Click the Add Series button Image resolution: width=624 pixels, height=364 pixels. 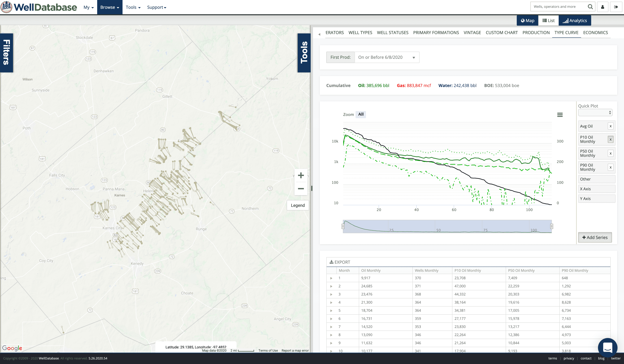click(x=595, y=237)
